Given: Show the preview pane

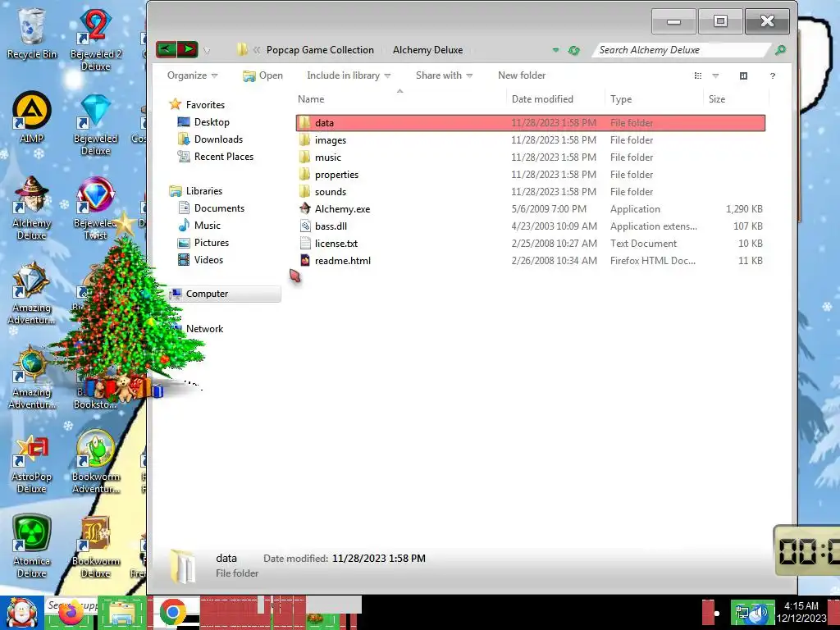Looking at the screenshot, I should pos(743,75).
